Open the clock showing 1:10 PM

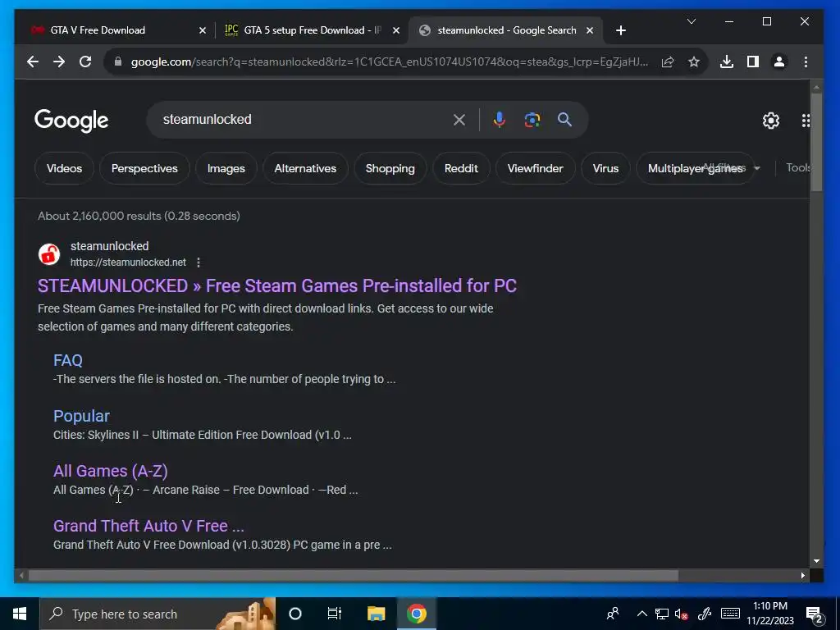tap(770, 614)
